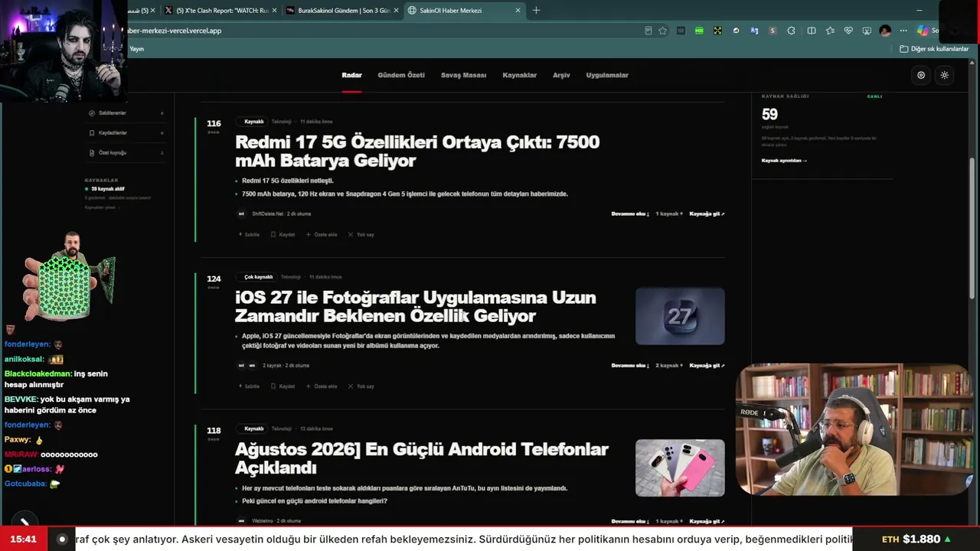Open the iOS 27 article thumbnail image

[x=680, y=316]
